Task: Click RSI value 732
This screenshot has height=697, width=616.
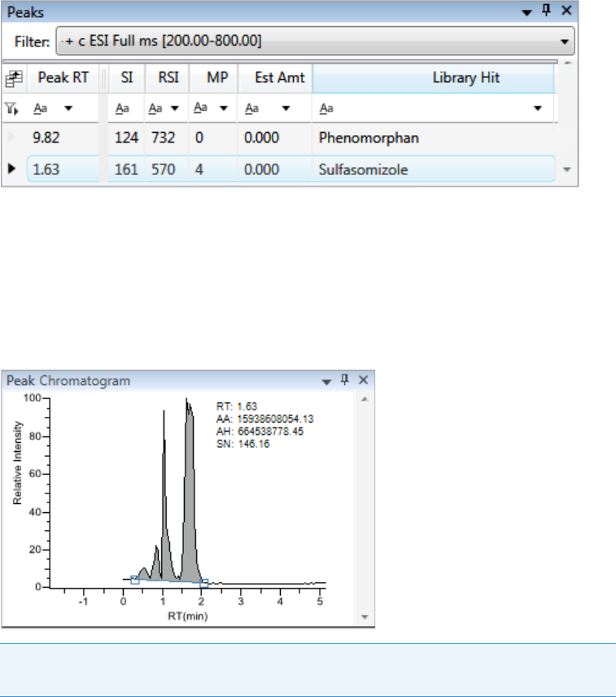Action: pyautogui.click(x=163, y=138)
